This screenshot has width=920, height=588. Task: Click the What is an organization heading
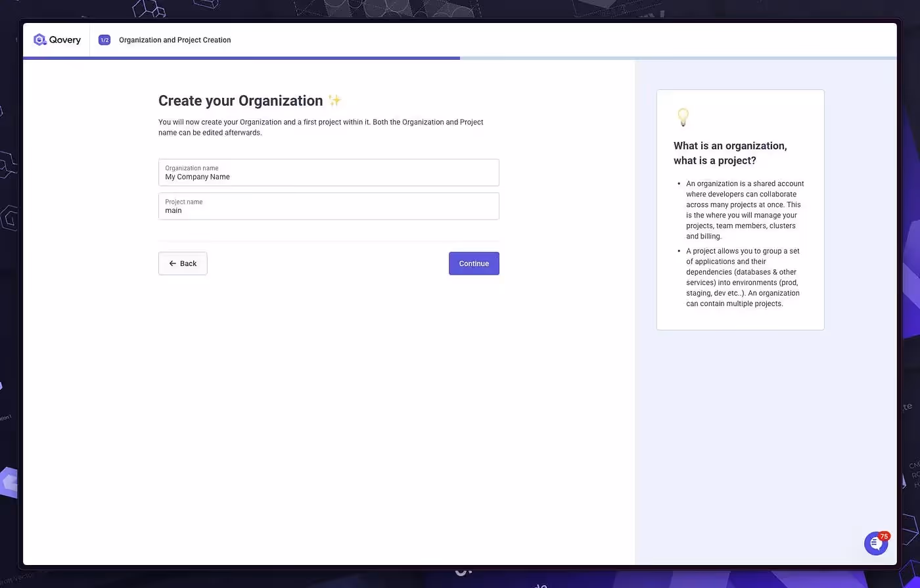click(x=730, y=152)
